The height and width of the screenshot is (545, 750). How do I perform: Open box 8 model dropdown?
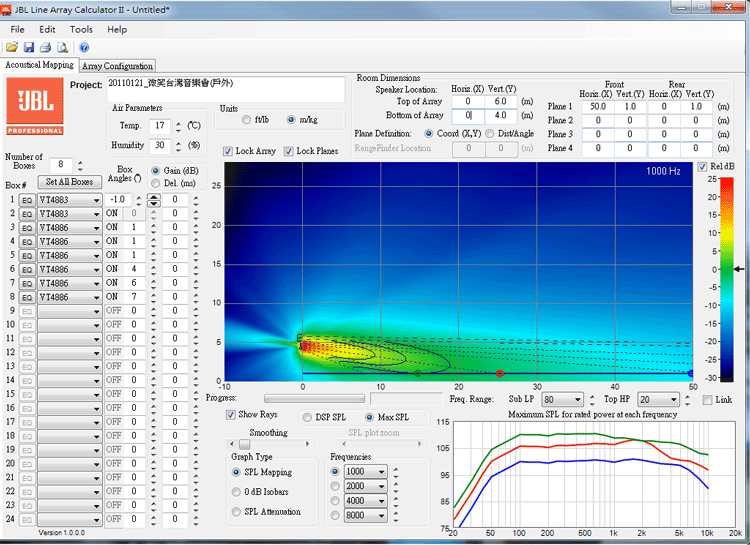point(69,297)
